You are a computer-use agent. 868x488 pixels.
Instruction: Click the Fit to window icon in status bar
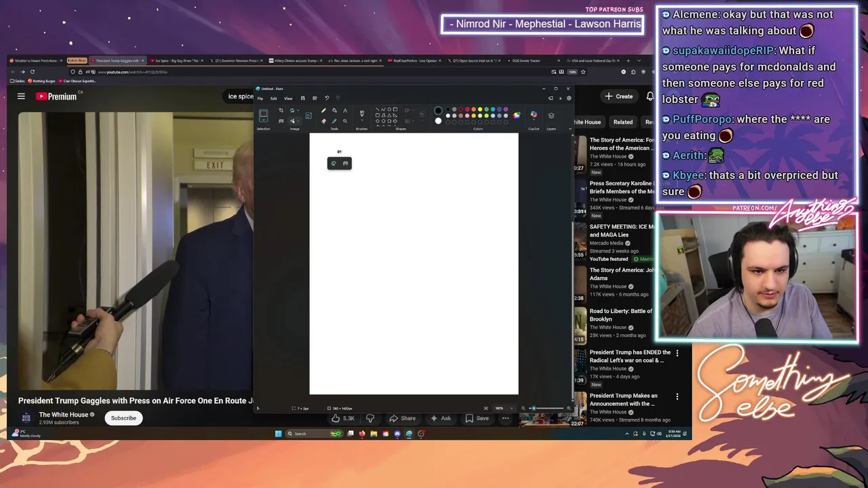pos(486,408)
